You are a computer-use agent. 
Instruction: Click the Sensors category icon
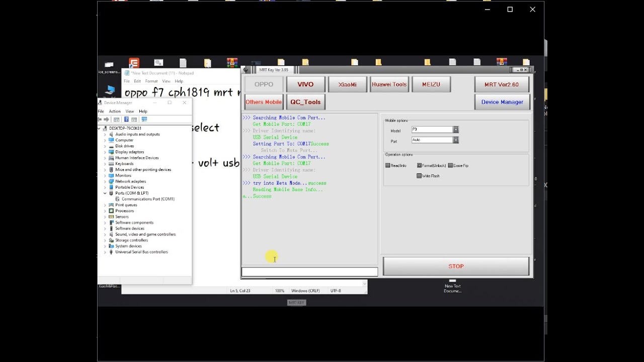(x=111, y=217)
